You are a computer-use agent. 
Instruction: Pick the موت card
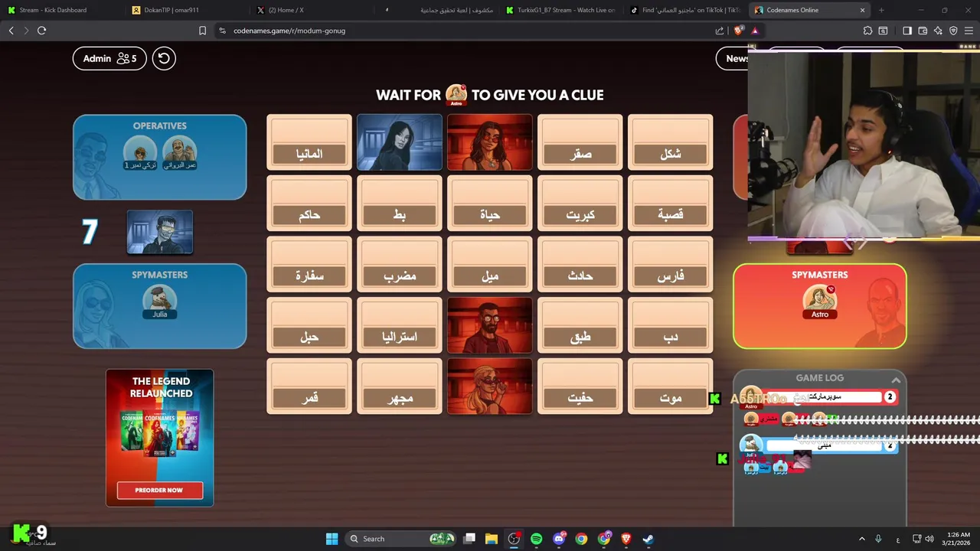[671, 387]
